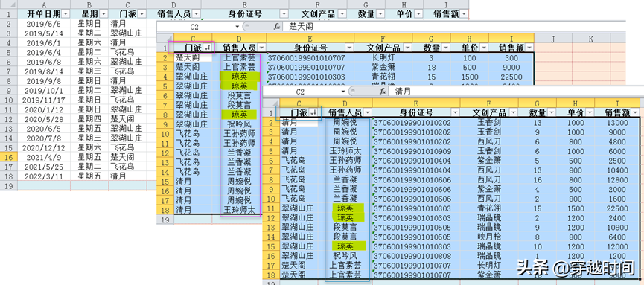Select ID 37060199901010808 in front sheet
This screenshot has width=644, height=285.
click(416, 255)
